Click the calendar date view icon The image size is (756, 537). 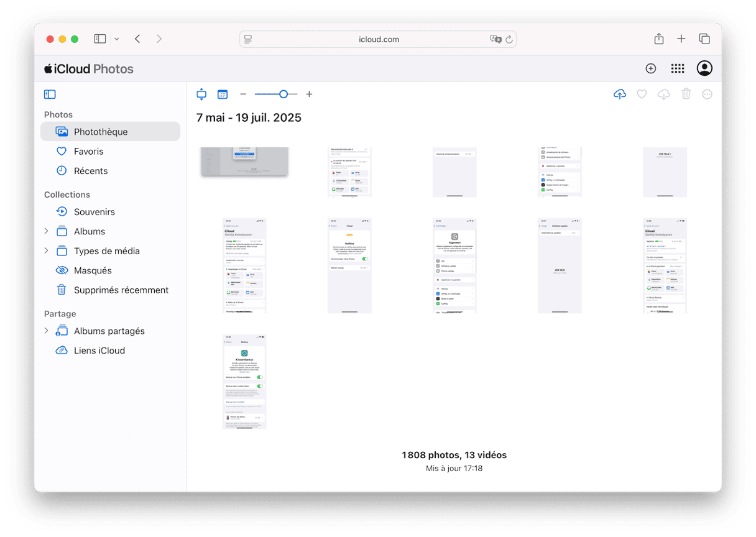tap(223, 94)
